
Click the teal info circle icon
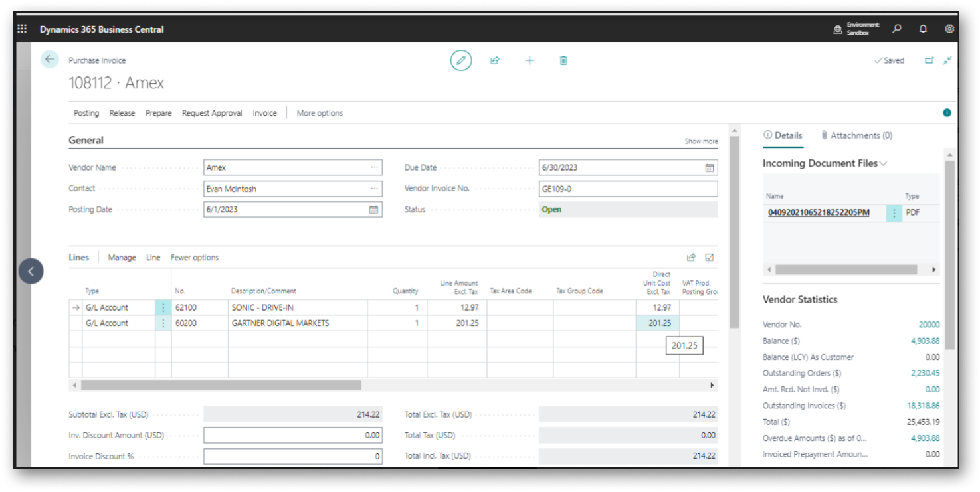pyautogui.click(x=947, y=113)
